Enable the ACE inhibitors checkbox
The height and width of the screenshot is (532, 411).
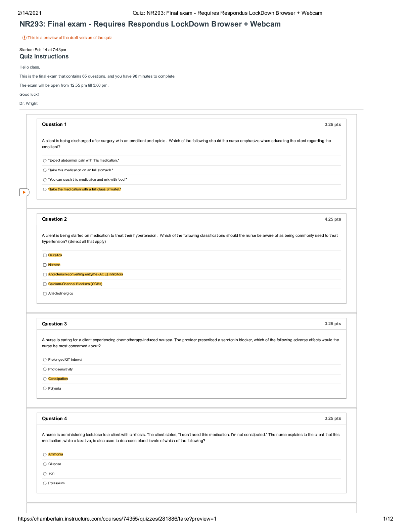[x=45, y=275]
